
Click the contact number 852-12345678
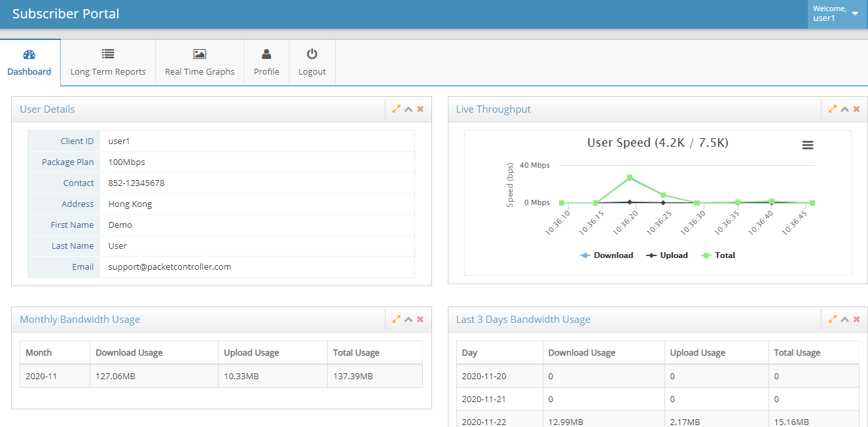(136, 183)
